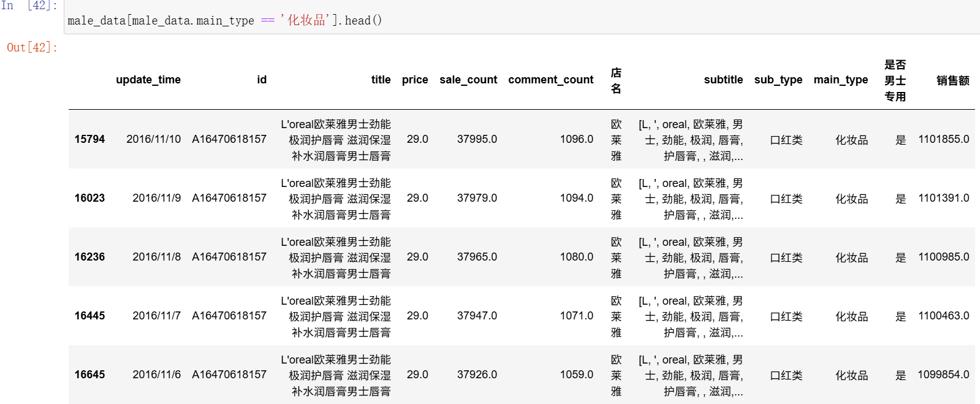Click the In [42] prompt label

[x=29, y=6]
